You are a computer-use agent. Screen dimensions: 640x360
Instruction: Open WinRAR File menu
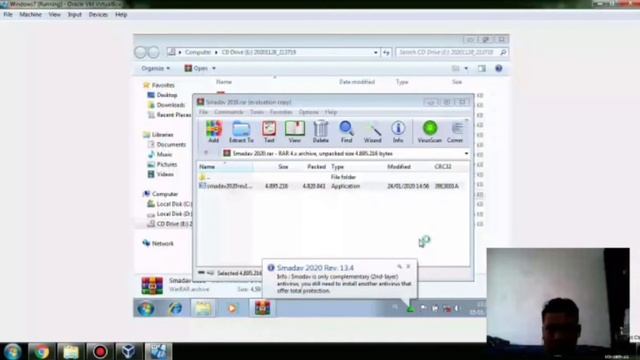tap(203, 112)
